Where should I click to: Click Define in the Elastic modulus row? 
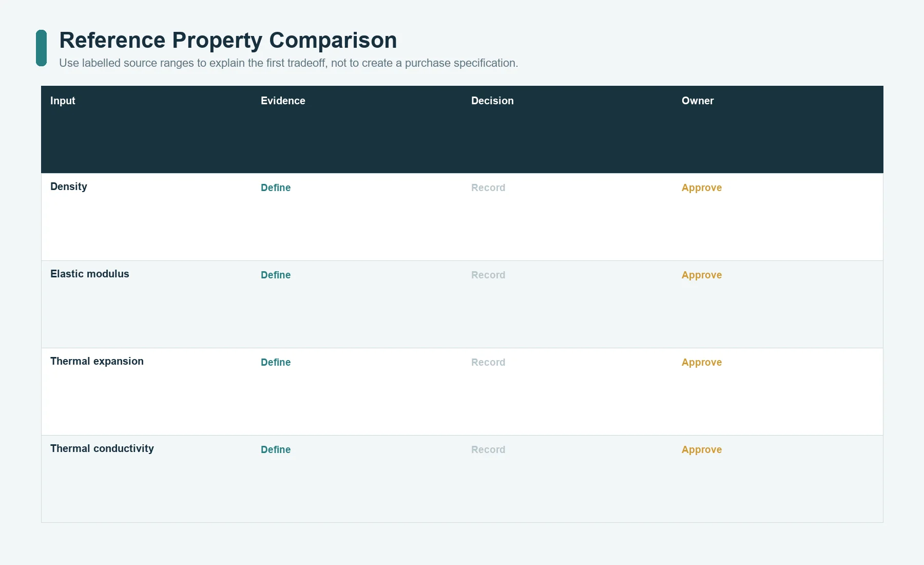pos(276,275)
